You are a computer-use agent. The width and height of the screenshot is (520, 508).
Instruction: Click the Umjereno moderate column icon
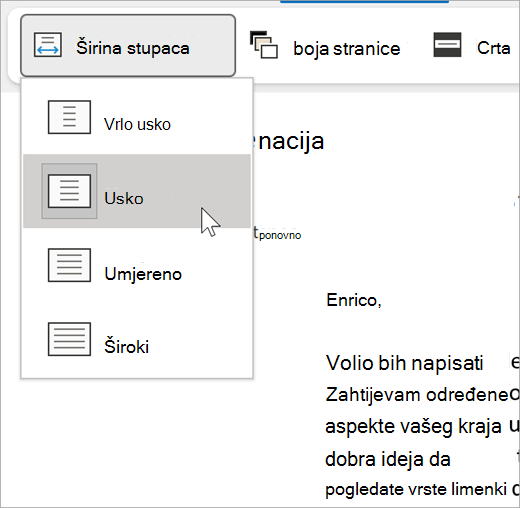tap(69, 265)
